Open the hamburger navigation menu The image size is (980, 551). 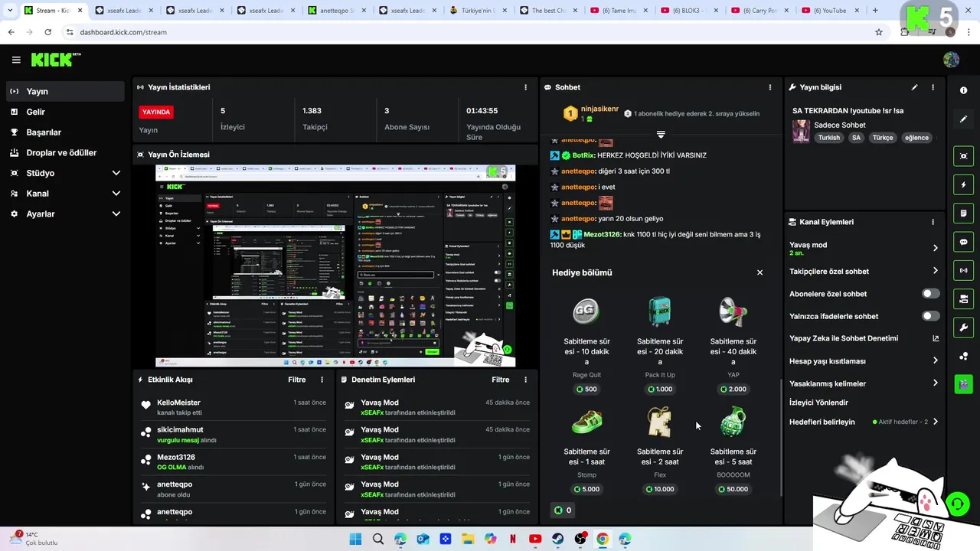[x=16, y=60]
